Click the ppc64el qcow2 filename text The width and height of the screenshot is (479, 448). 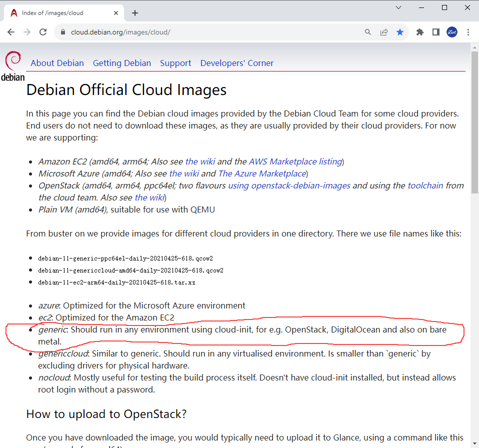click(125, 258)
